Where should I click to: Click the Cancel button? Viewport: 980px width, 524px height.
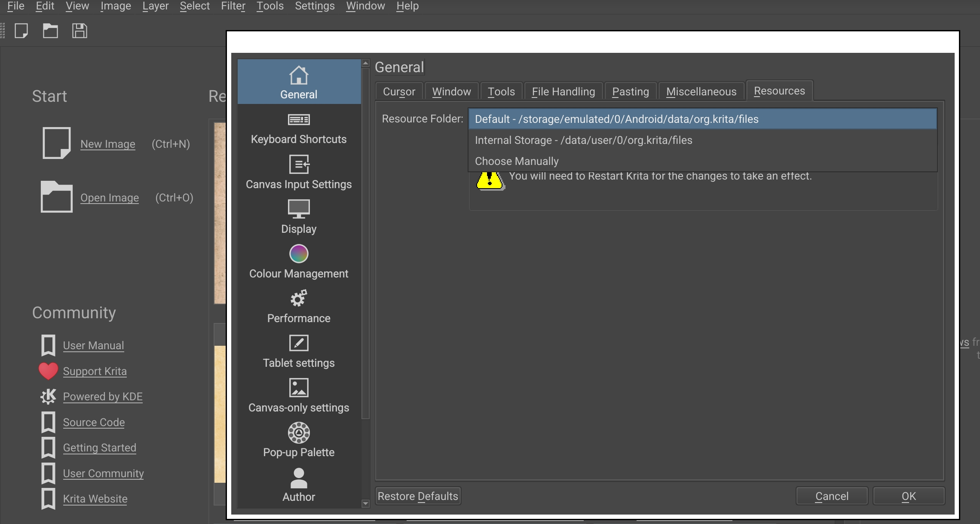click(832, 496)
